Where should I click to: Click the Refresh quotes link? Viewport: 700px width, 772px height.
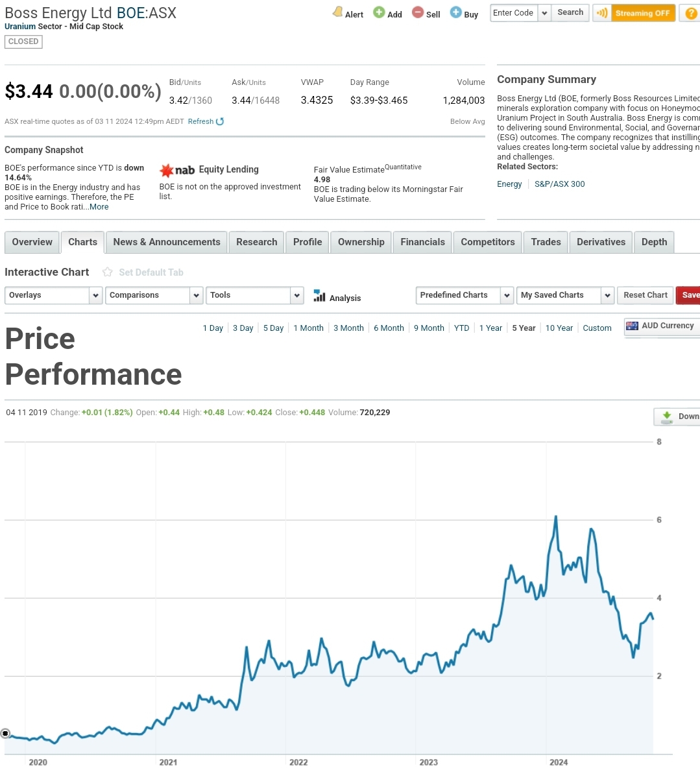(206, 121)
